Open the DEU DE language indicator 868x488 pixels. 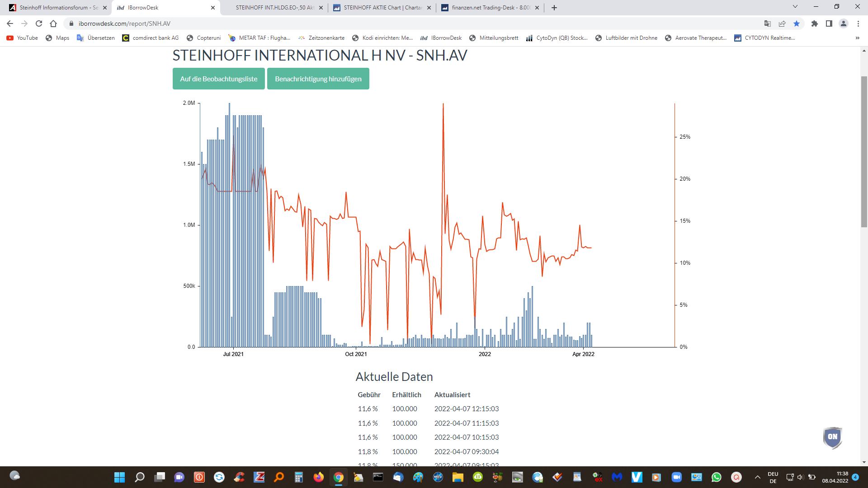[x=773, y=477]
